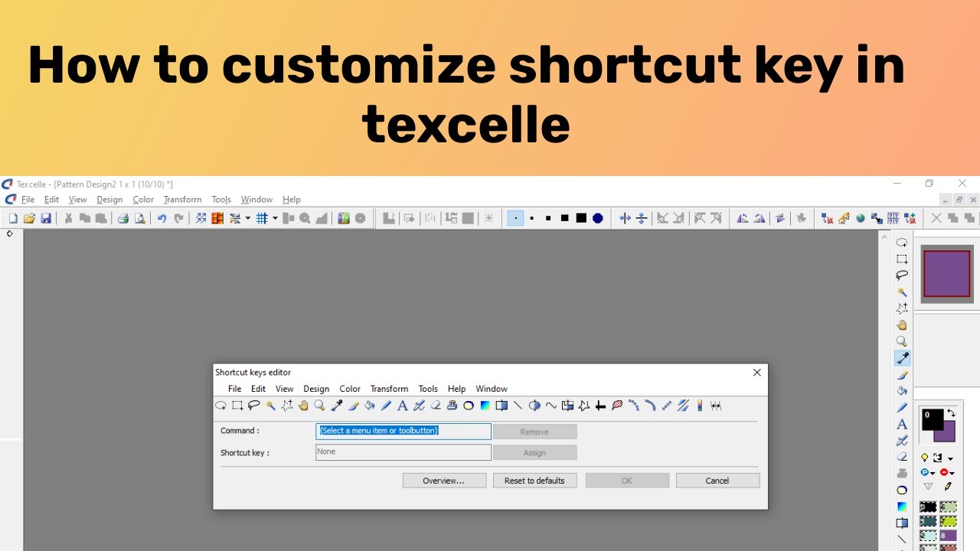
Task: Open dropdown arrow next to blue grid icon
Action: (x=275, y=219)
